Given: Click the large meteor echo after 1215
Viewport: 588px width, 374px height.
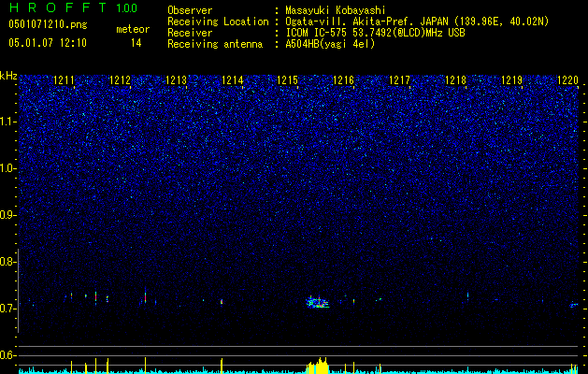Looking at the screenshot, I should click(x=318, y=302).
